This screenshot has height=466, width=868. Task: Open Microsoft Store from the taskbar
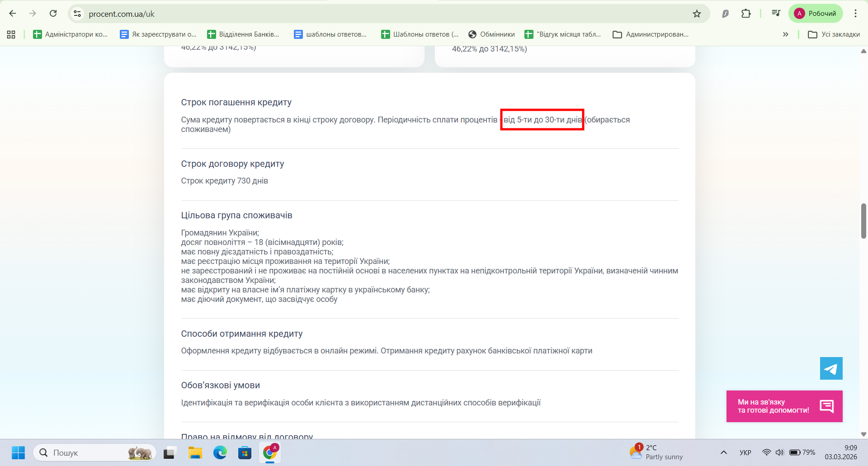pos(245,452)
